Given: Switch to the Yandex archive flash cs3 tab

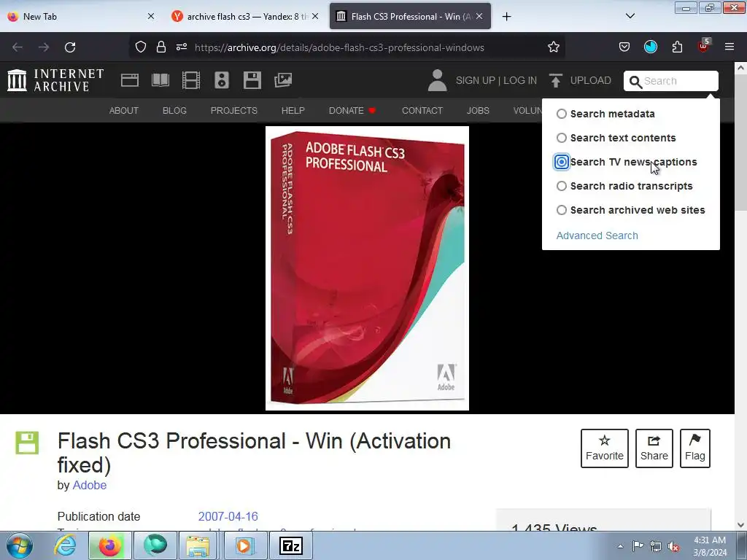Looking at the screenshot, I should point(244,17).
